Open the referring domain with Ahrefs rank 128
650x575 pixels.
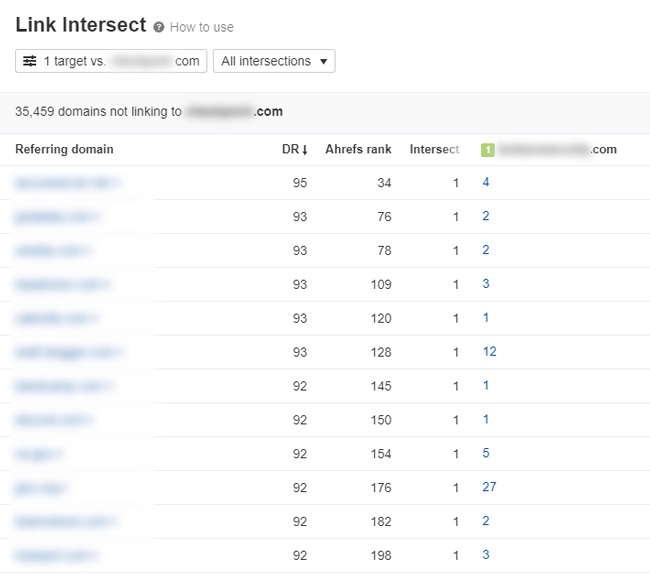click(x=68, y=352)
